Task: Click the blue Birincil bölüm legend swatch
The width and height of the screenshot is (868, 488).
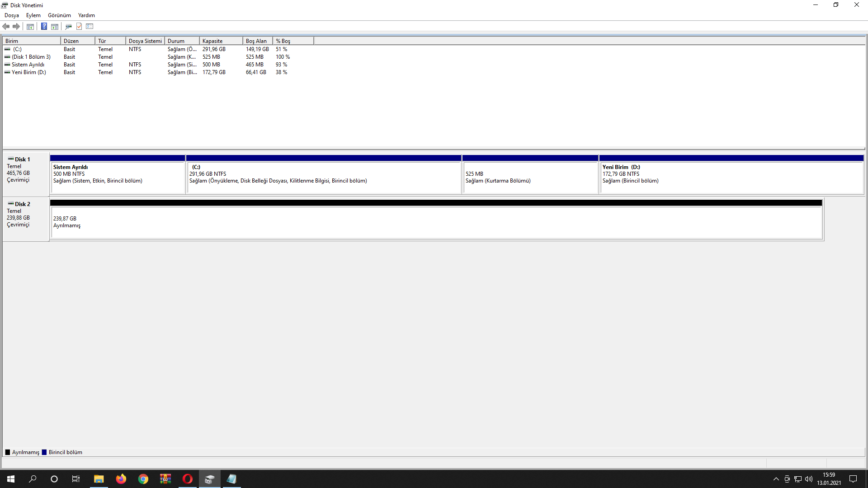Action: pyautogui.click(x=44, y=452)
